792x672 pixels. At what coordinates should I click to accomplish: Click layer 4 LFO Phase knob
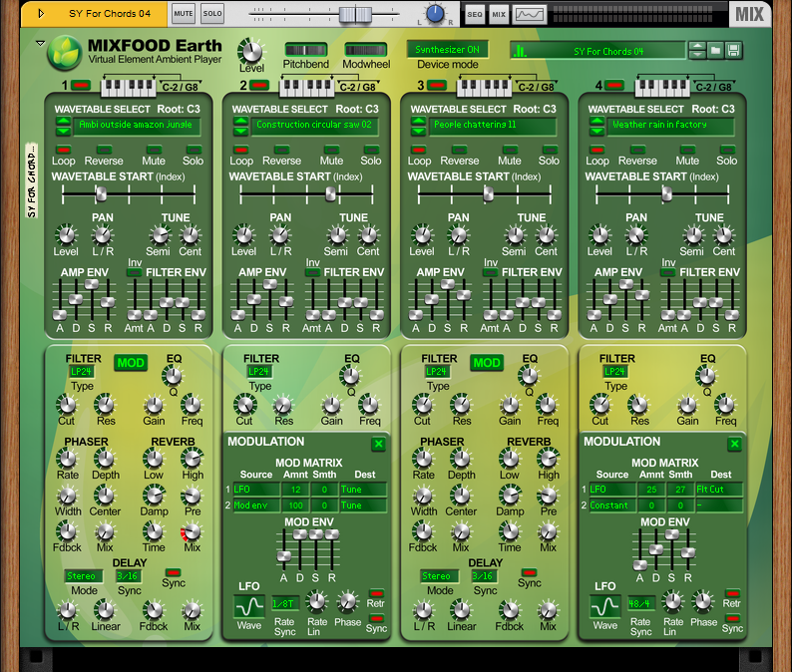[703, 601]
